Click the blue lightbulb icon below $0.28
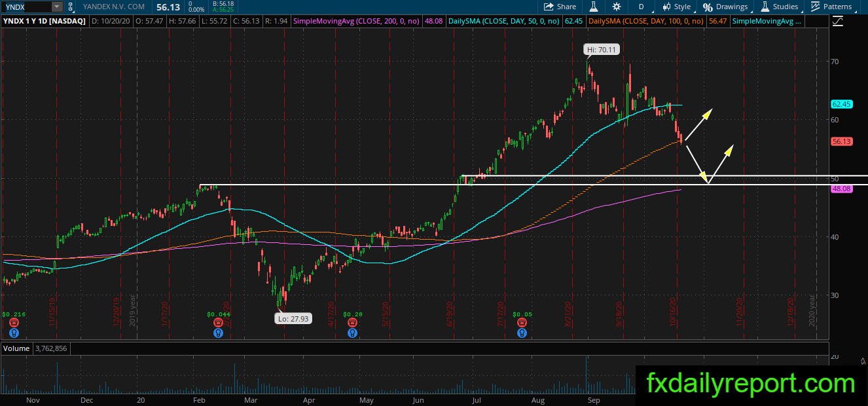 [x=352, y=333]
